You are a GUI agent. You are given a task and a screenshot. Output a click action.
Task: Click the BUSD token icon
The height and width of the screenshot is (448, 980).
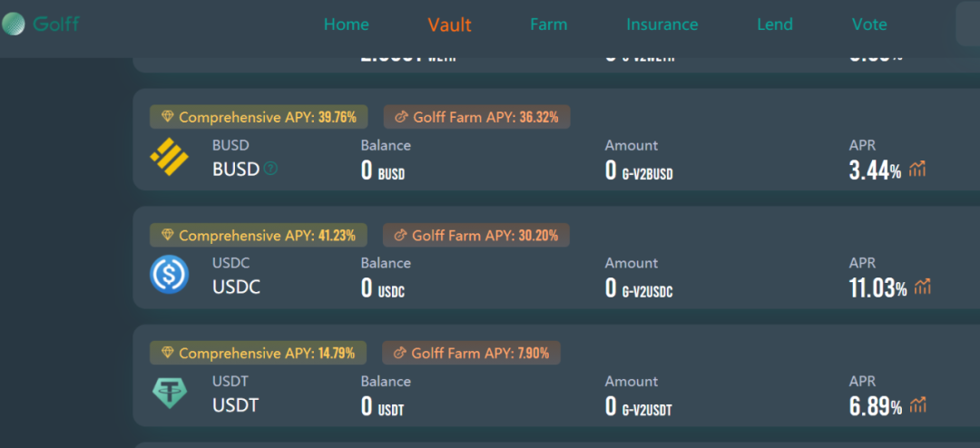click(169, 157)
